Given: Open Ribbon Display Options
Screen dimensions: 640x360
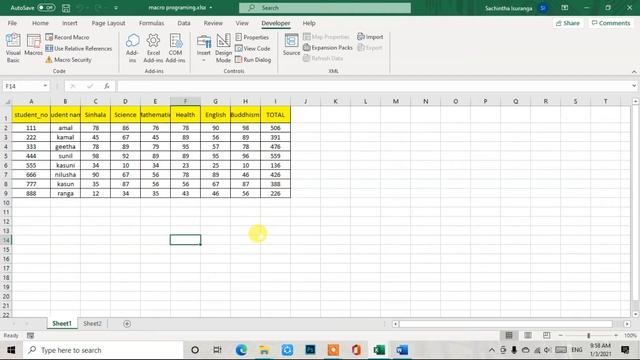Looking at the screenshot, I should (x=564, y=8).
